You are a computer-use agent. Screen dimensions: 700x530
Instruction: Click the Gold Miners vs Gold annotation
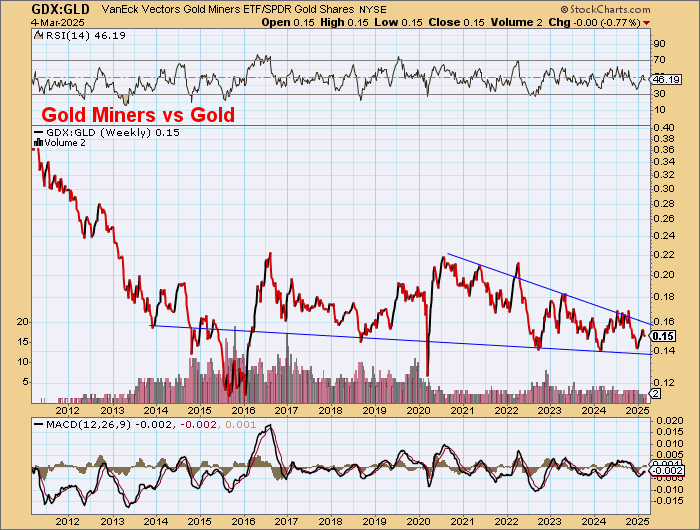138,115
